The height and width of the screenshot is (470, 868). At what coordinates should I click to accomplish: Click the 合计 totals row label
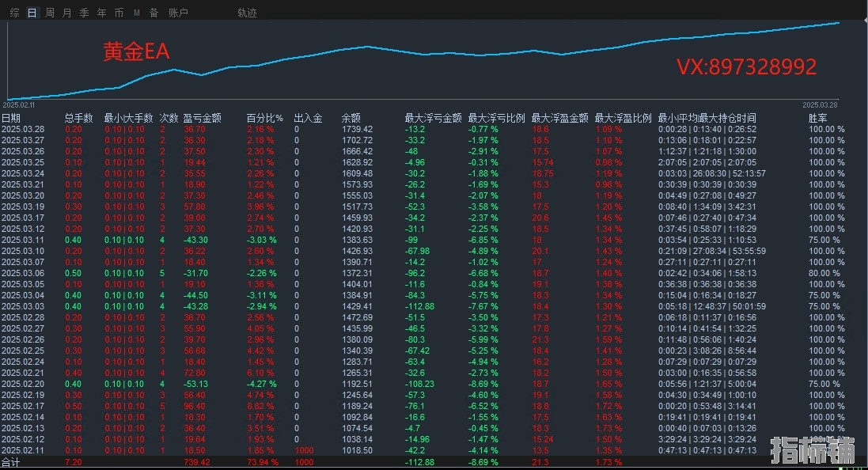10,461
